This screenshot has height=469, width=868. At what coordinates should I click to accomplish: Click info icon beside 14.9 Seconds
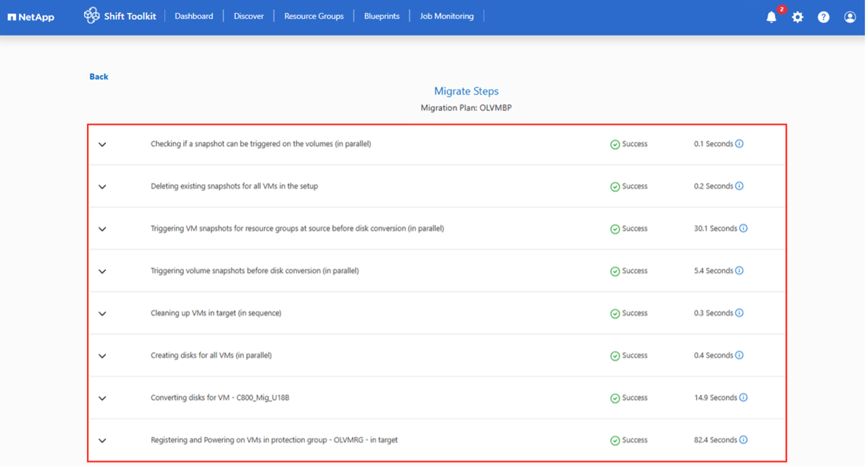click(x=743, y=398)
